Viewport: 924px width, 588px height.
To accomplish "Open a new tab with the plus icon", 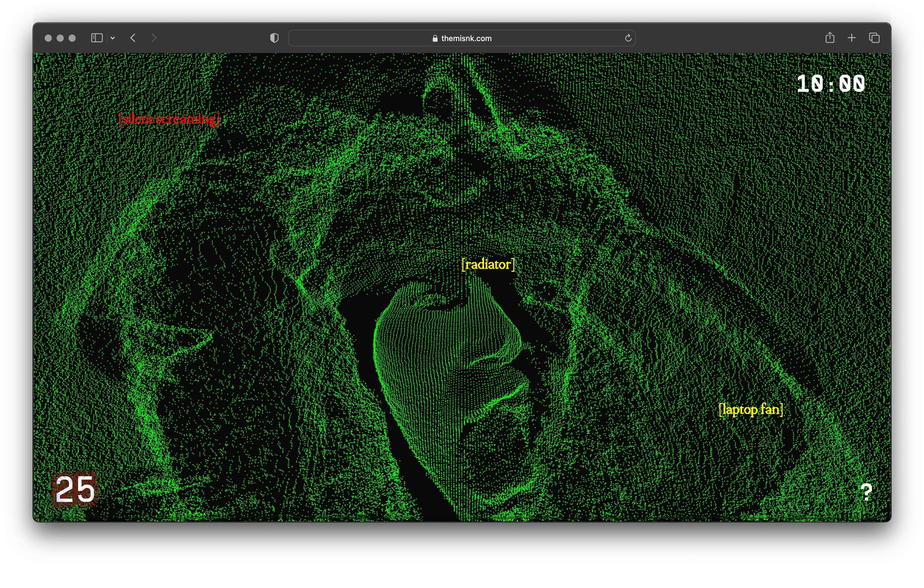I will 852,38.
